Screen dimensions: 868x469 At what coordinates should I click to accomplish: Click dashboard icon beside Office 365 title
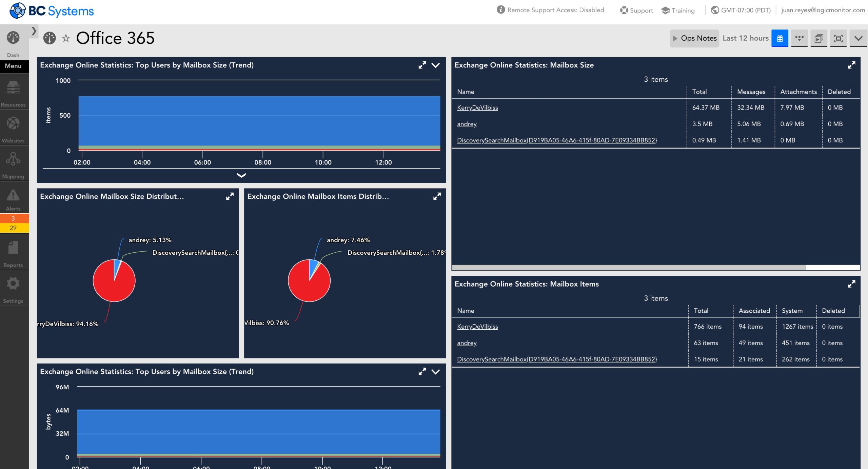coord(50,38)
